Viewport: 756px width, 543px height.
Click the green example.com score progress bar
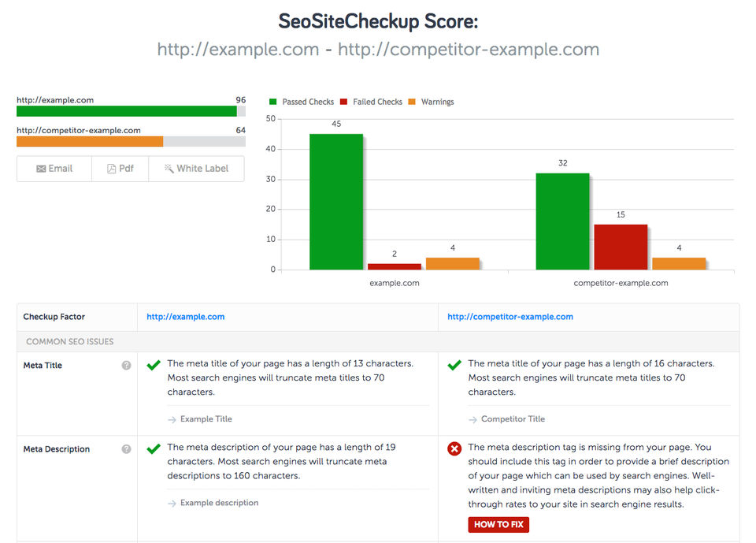click(126, 112)
